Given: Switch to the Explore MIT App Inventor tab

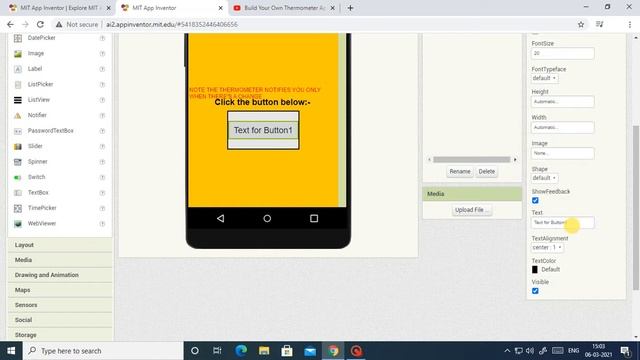Looking at the screenshot, I should (x=60, y=8).
